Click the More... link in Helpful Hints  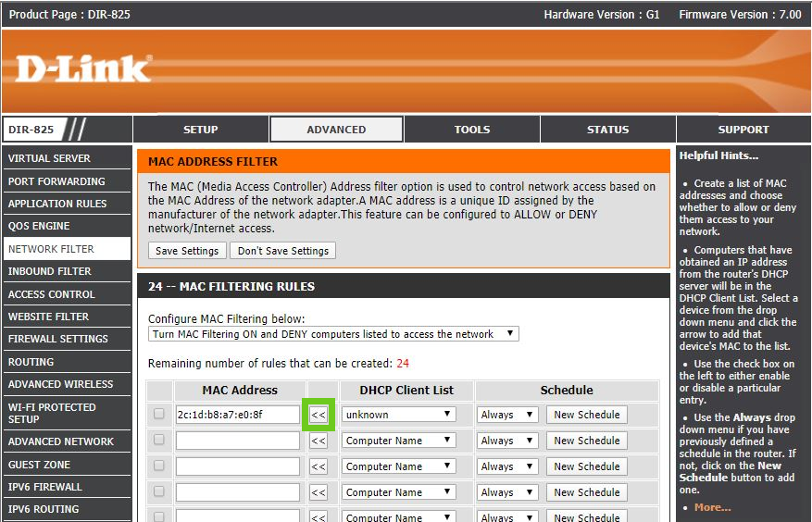point(712,507)
